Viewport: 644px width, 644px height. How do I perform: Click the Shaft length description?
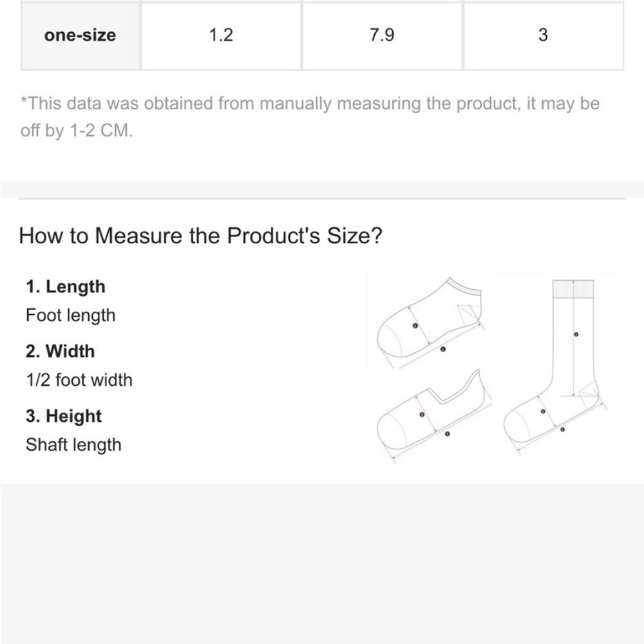(x=73, y=445)
